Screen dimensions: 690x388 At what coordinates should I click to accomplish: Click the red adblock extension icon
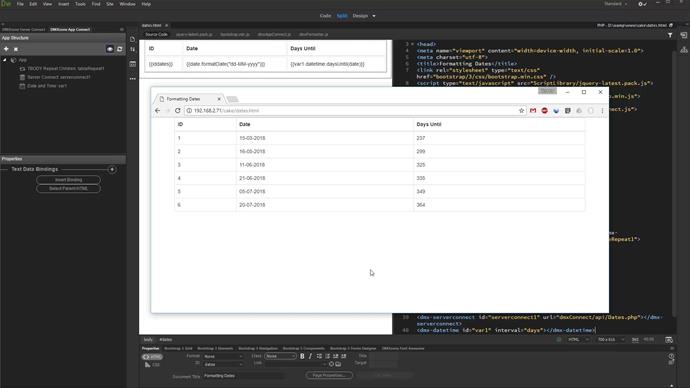click(x=544, y=111)
